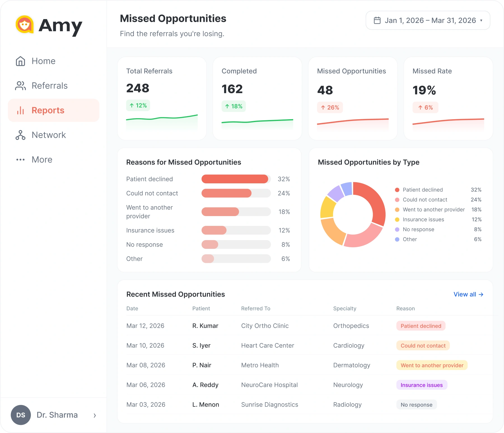Viewport: 504px width, 433px height.
Task: Click Dr. Sharma profile name
Action: [57, 415]
